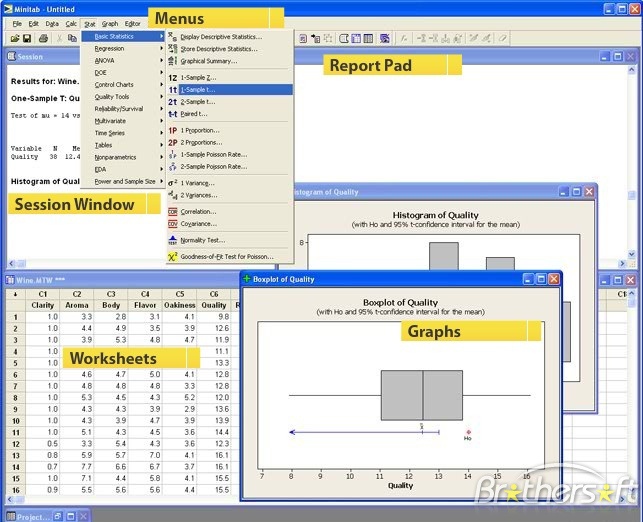Image resolution: width=643 pixels, height=522 pixels.
Task: Select the highlighted 1-Sample t menu entry
Action: pyautogui.click(x=230, y=89)
